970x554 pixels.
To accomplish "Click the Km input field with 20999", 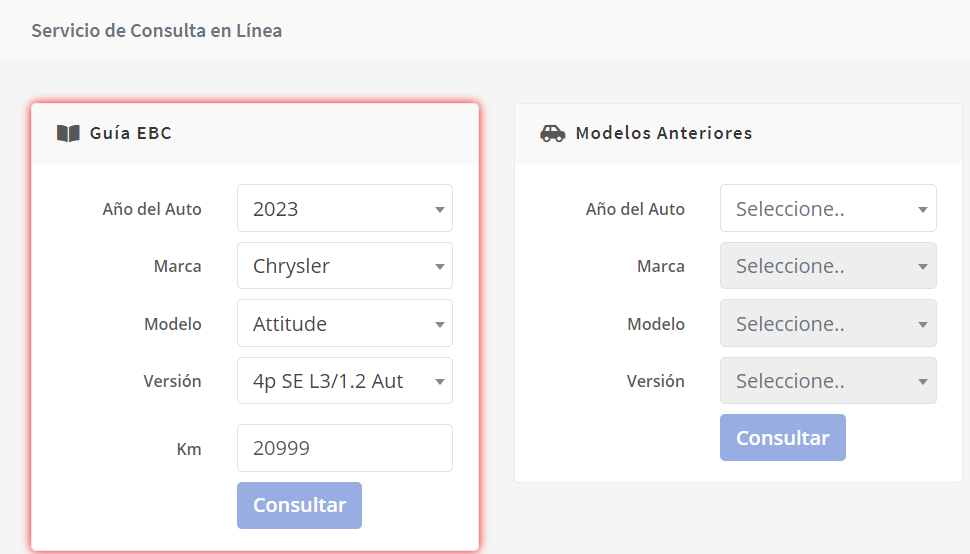I will pyautogui.click(x=344, y=448).
